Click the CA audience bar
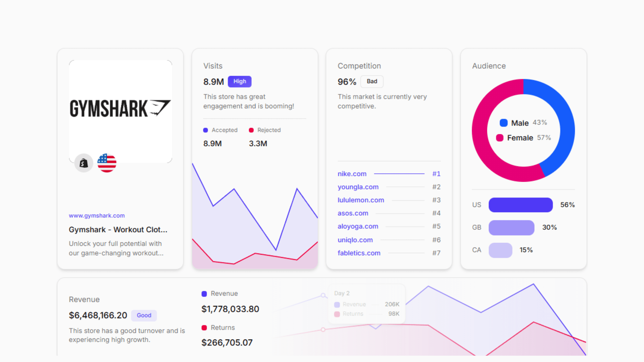644x362 pixels. coord(500,250)
